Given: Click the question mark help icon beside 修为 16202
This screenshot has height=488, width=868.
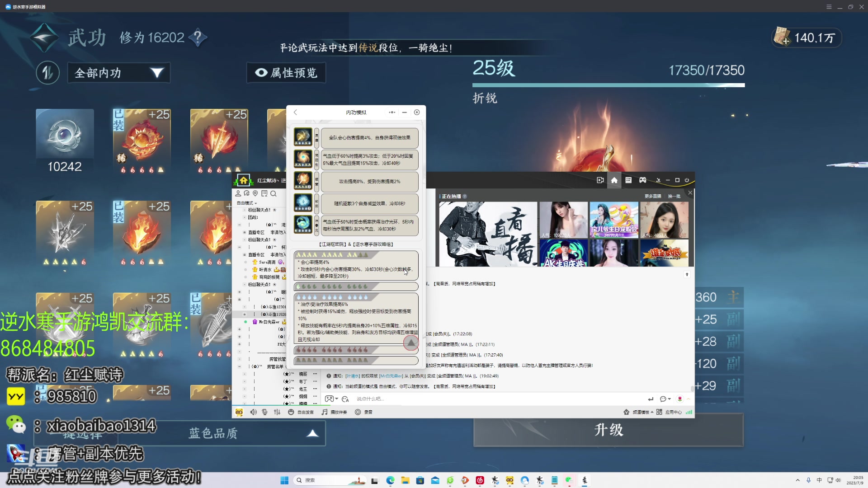Looking at the screenshot, I should point(198,38).
